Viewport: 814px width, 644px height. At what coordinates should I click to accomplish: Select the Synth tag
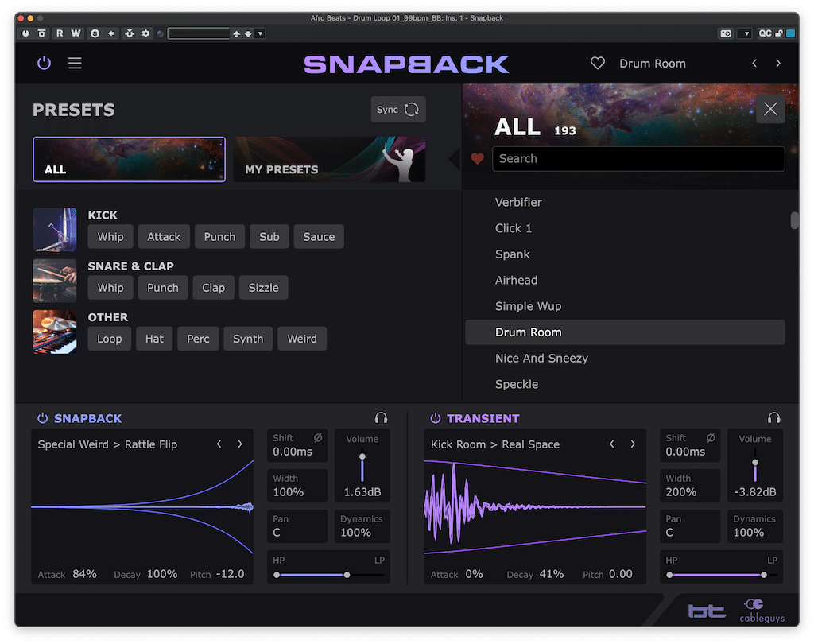coord(248,339)
